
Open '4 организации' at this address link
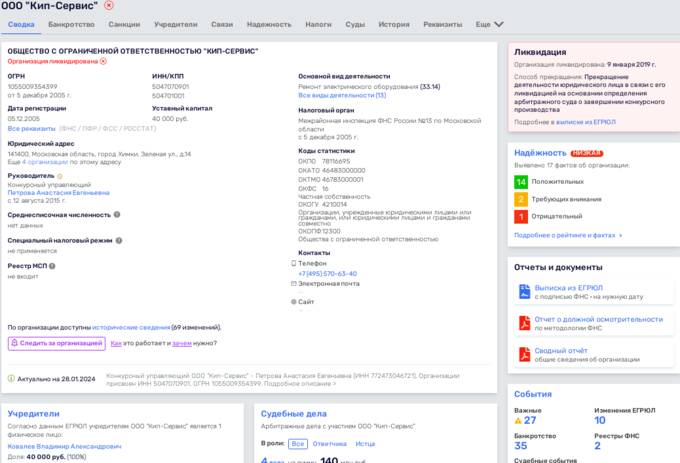(x=45, y=162)
